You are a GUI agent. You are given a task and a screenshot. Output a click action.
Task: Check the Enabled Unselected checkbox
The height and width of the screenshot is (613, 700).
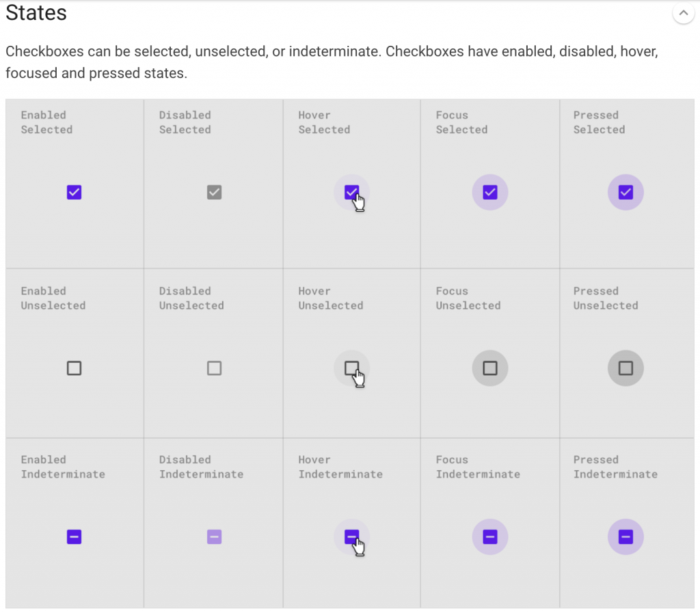click(x=74, y=368)
